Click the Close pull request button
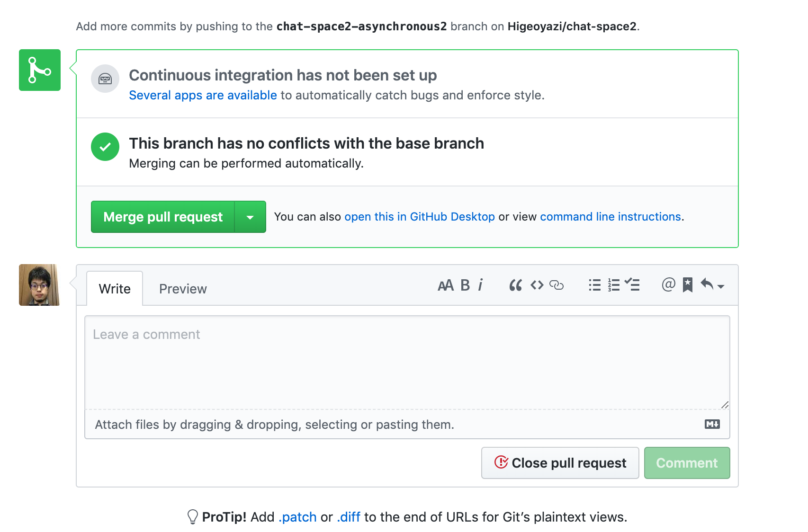Image resolution: width=808 pixels, height=532 pixels. (x=560, y=463)
